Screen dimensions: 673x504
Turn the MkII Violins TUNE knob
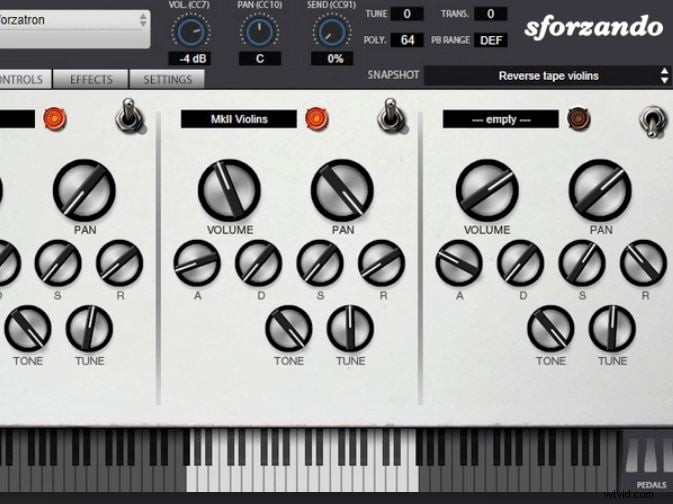click(x=350, y=329)
